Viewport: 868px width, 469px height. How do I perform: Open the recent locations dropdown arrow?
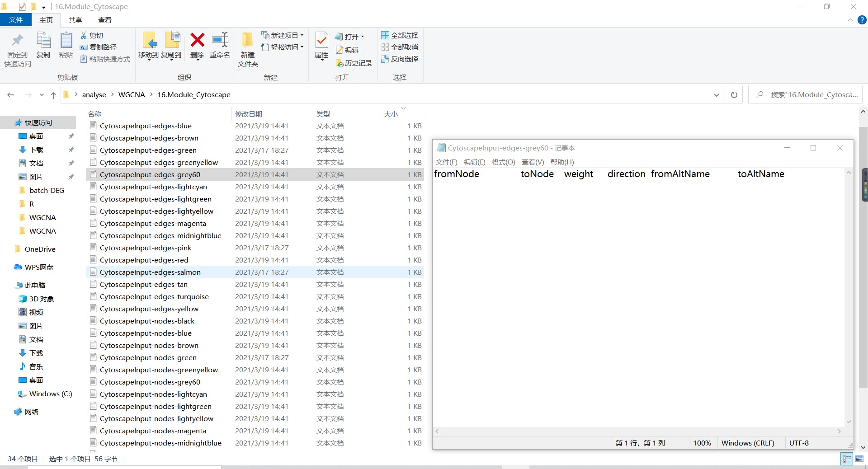[42, 95]
